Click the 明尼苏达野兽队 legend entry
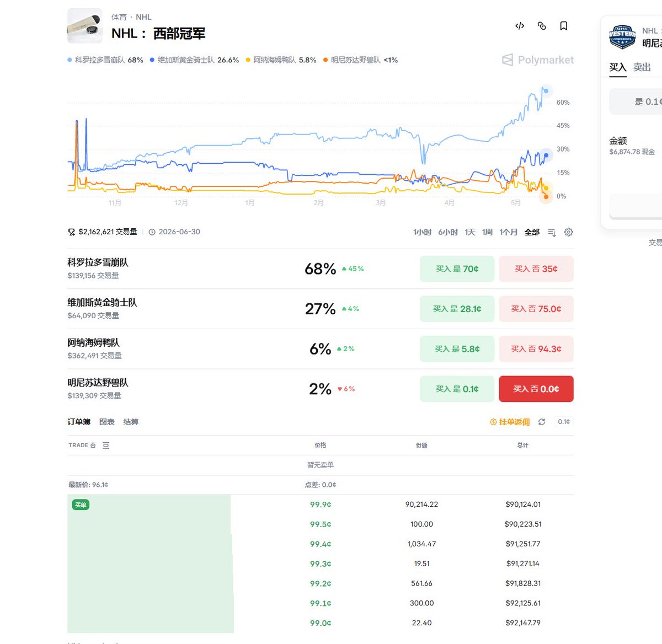Image resolution: width=662 pixels, height=644 pixels. coord(361,60)
